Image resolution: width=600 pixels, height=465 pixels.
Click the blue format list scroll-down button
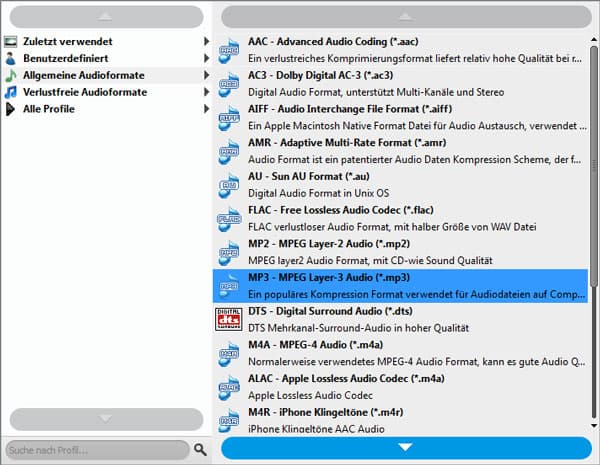(x=406, y=448)
